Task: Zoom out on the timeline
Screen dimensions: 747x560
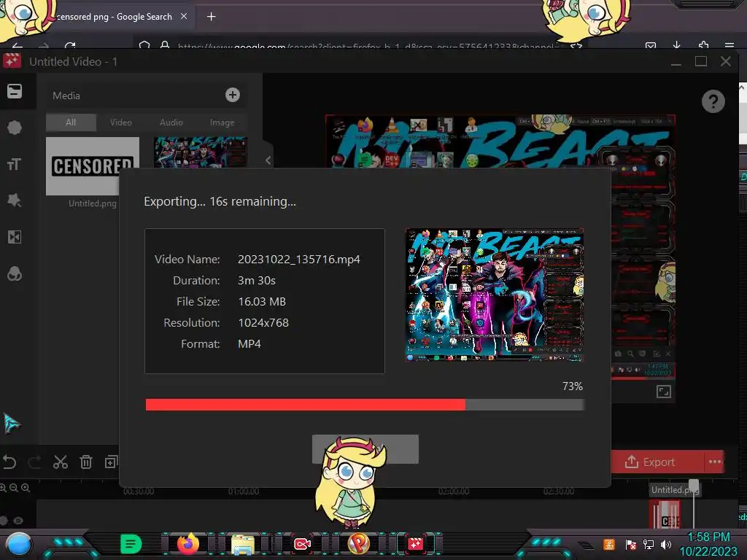Action: pos(14,488)
